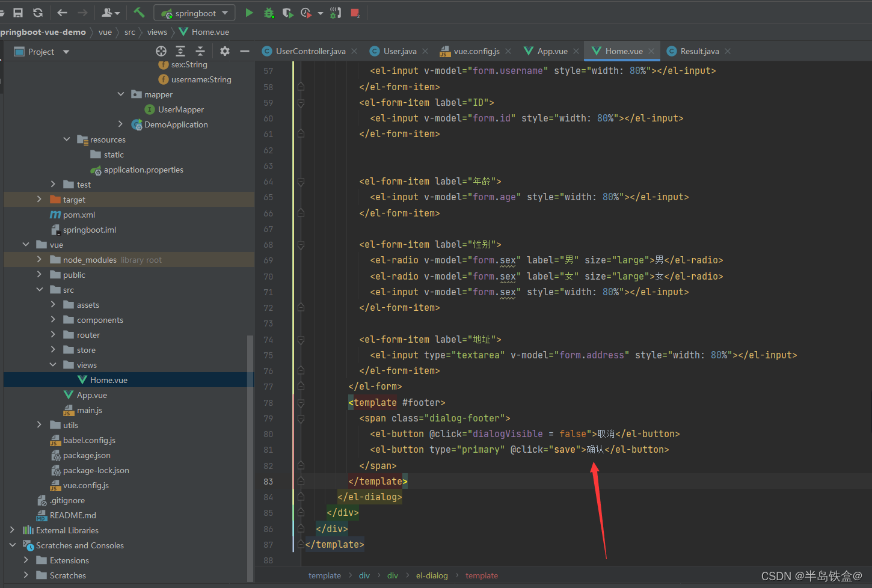Toggle the code fold marker at line 78
Screen dimensions: 872x588
coord(301,402)
